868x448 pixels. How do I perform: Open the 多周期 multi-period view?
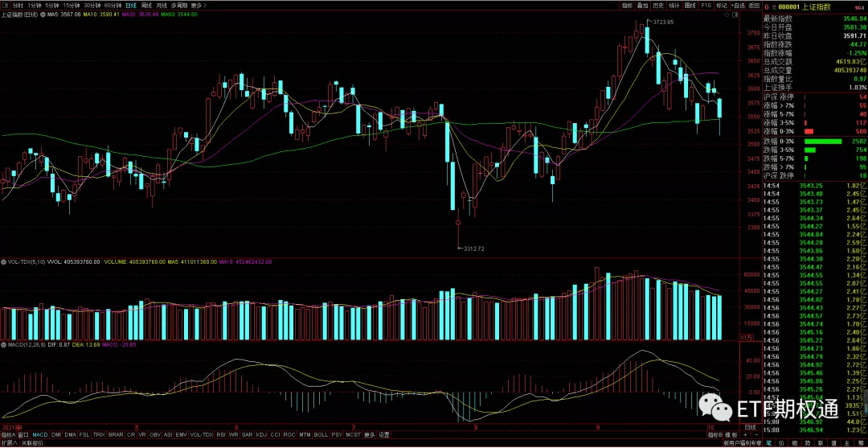(x=178, y=5)
